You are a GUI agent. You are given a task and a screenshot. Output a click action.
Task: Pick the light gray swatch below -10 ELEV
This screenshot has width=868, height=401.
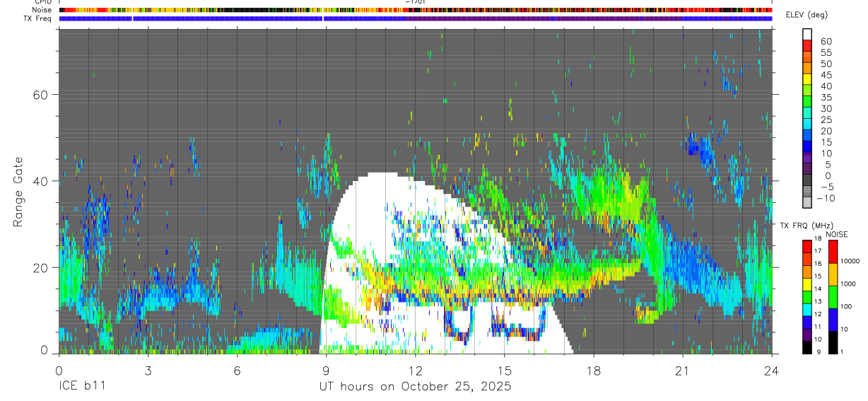coord(807,204)
